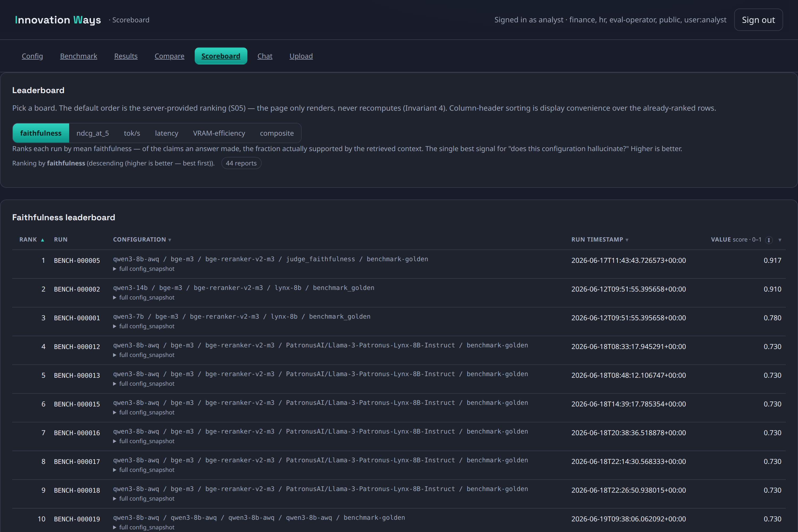Expand full config_snapshot for BENCH-000019
798x532 pixels.
click(x=144, y=527)
